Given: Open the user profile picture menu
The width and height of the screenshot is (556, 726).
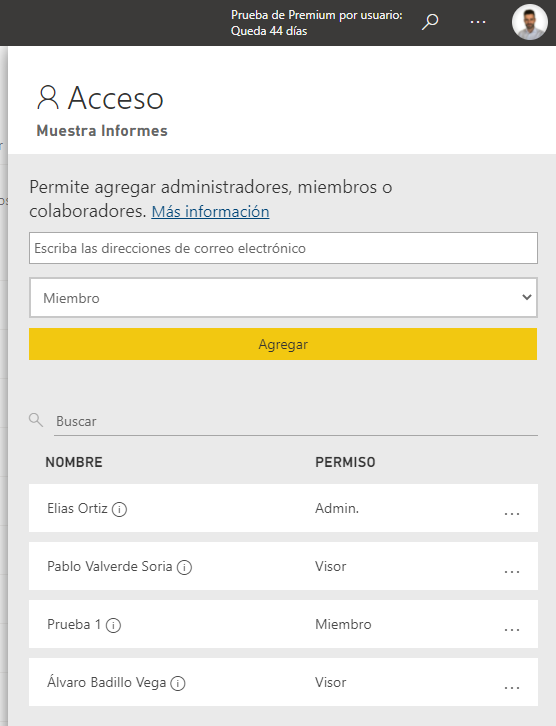Looking at the screenshot, I should pos(530,22).
